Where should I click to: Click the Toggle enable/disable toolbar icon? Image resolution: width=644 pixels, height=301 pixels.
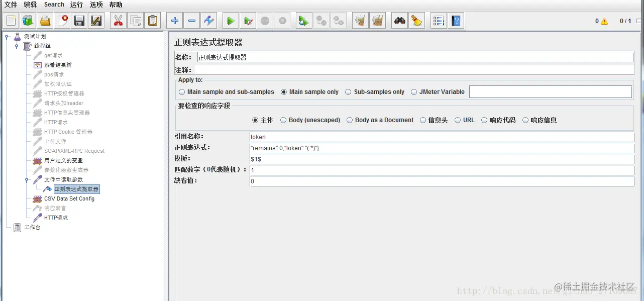[209, 21]
